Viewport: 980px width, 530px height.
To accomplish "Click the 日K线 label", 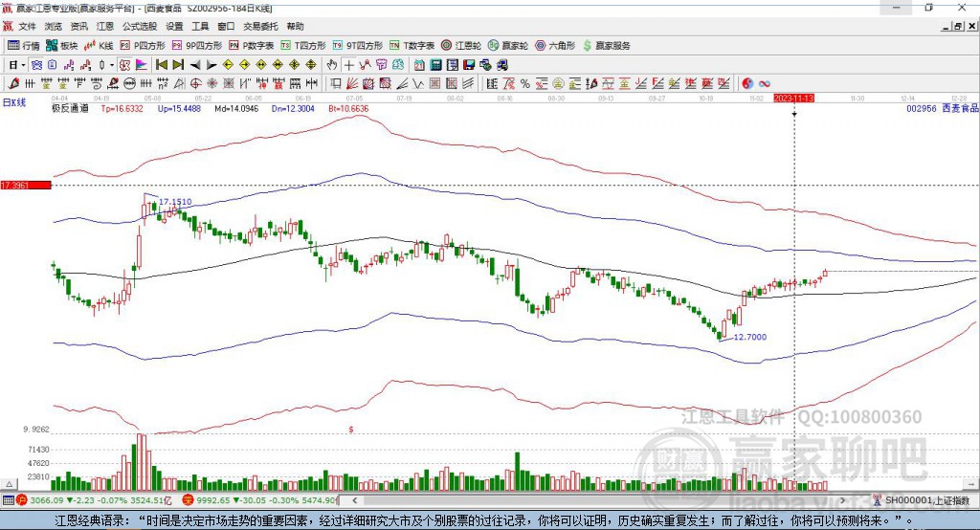I will click(x=14, y=103).
